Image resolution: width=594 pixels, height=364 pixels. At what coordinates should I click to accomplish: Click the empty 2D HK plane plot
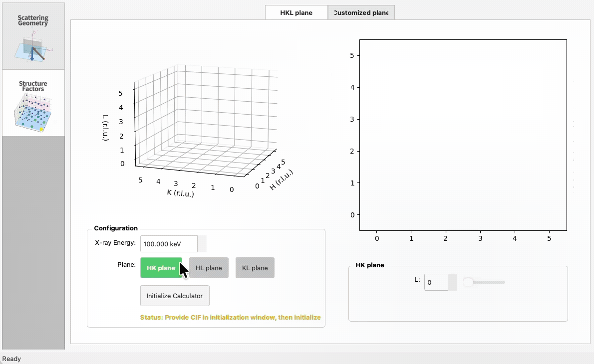click(x=463, y=135)
